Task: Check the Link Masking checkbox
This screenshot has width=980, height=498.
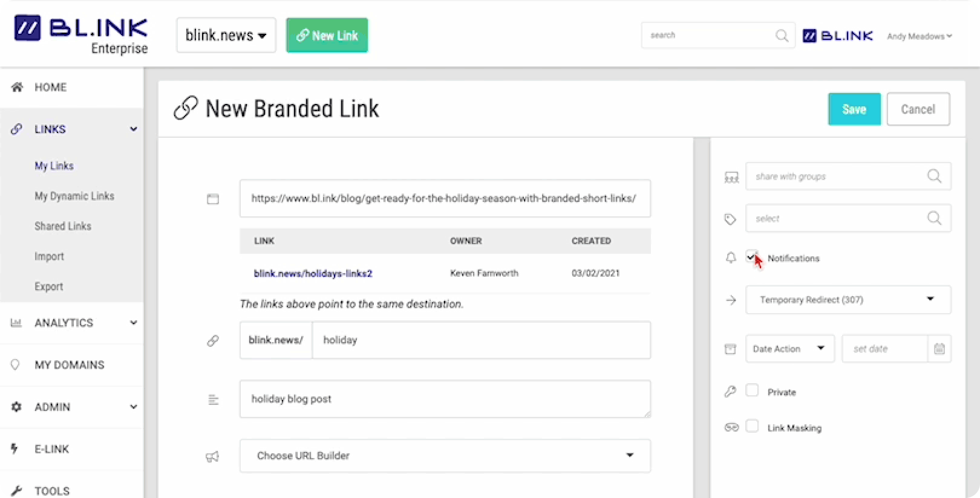Action: tap(752, 426)
